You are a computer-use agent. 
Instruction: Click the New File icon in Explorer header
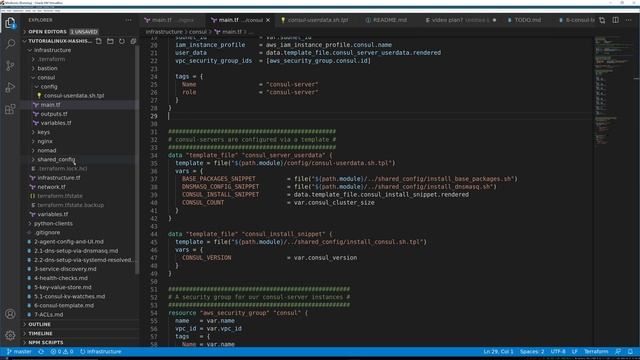(x=99, y=41)
